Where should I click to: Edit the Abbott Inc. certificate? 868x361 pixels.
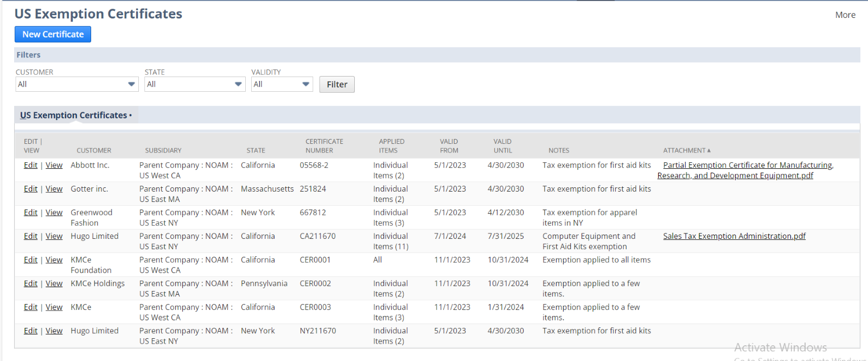pos(30,165)
